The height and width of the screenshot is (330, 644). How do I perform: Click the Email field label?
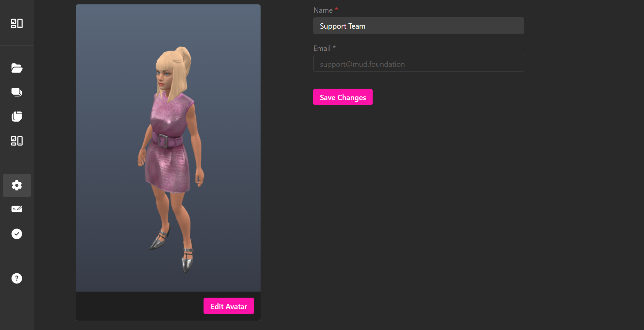(x=322, y=49)
